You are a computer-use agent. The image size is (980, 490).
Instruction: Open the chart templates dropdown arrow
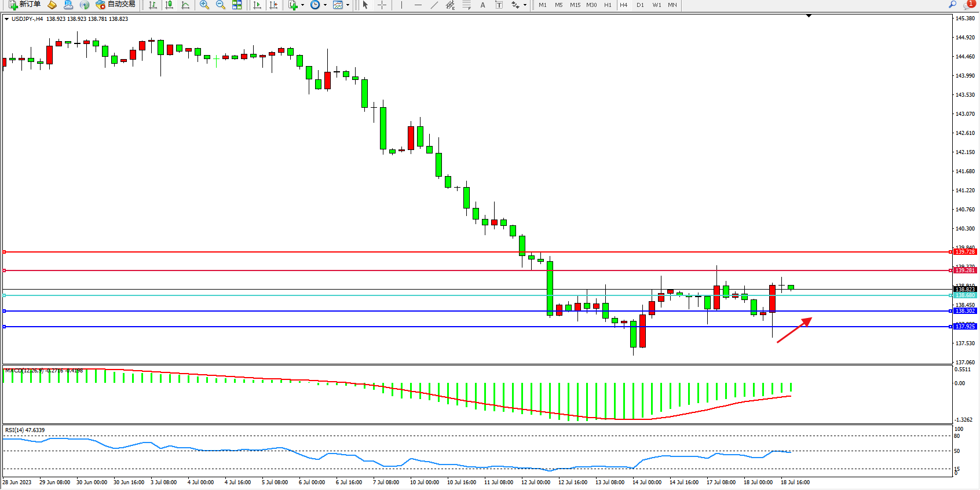click(x=348, y=5)
